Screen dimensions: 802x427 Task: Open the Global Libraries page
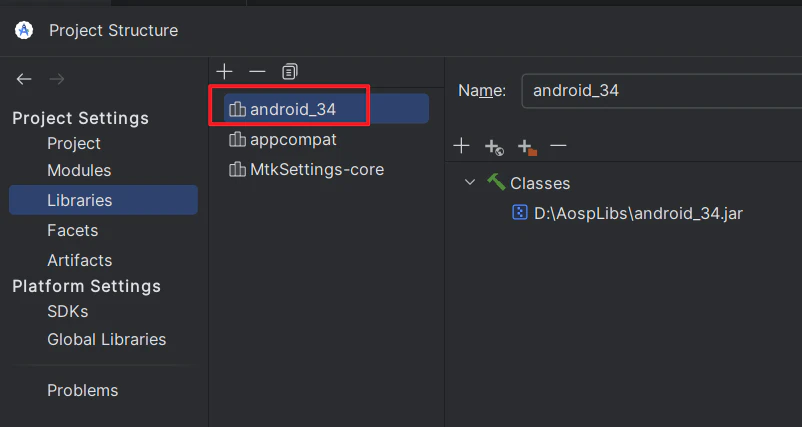106,339
